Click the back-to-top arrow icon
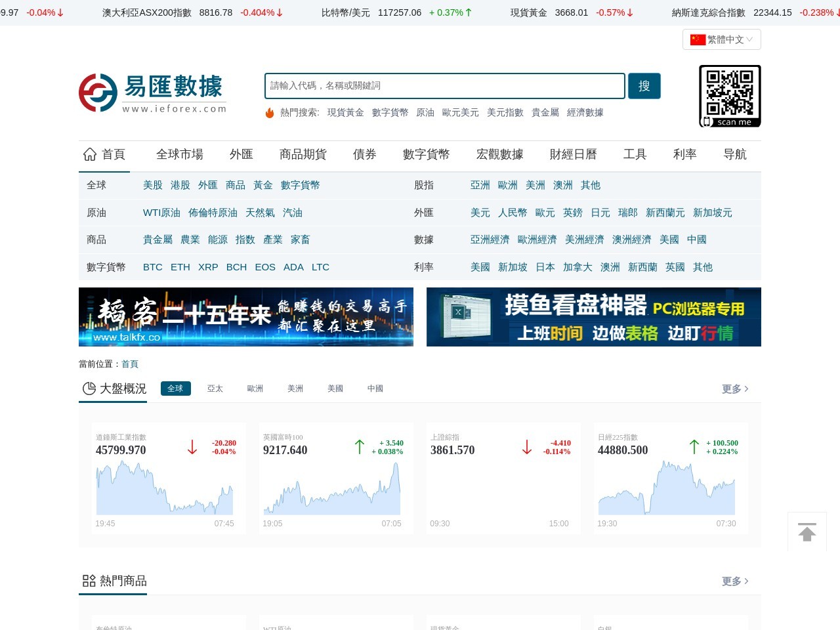The height and width of the screenshot is (630, 840). coord(807,532)
